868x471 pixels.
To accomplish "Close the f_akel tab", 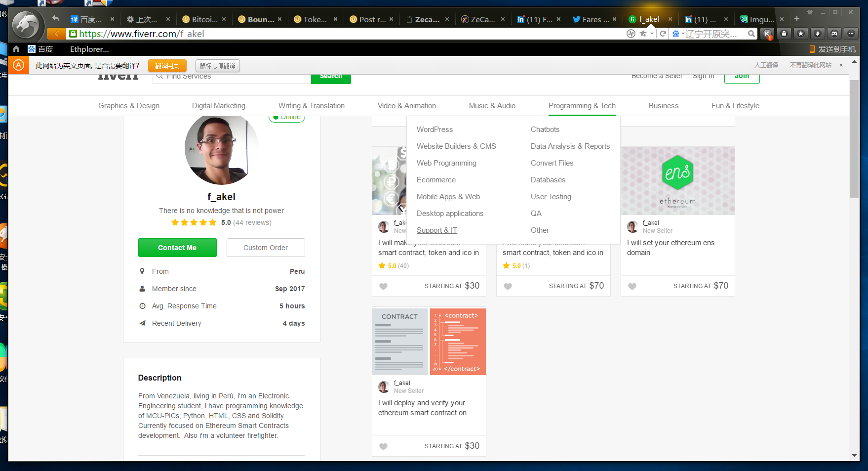I will 670,19.
